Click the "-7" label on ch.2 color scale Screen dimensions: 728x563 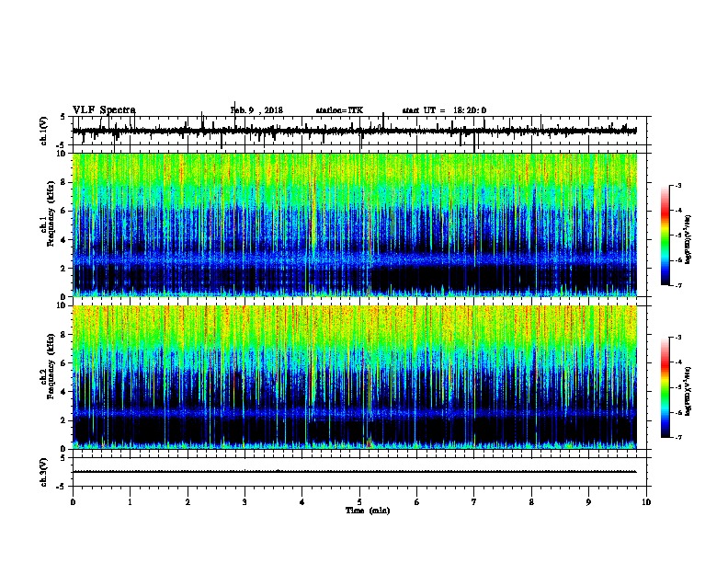[677, 437]
